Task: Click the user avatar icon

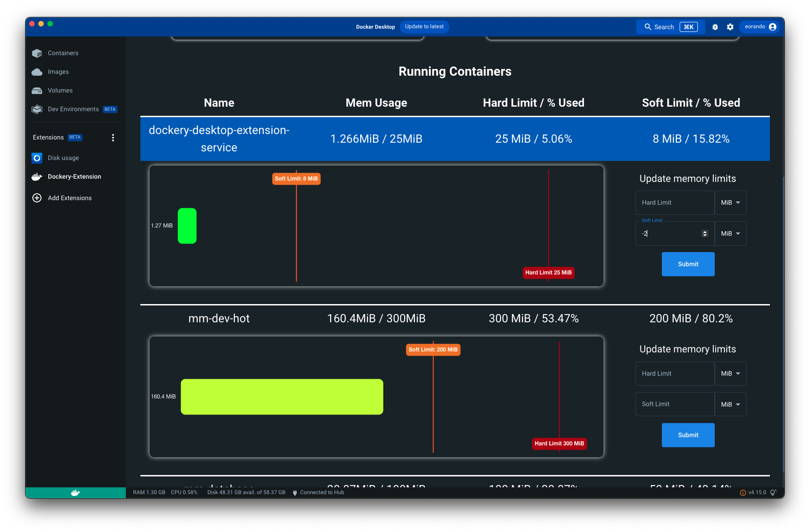Action: coord(773,27)
